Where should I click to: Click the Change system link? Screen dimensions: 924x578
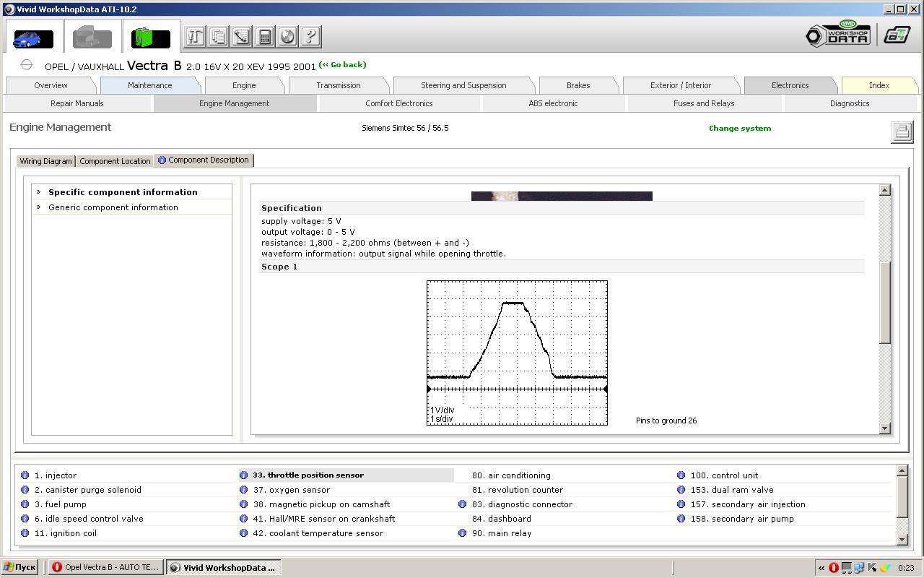(x=739, y=129)
